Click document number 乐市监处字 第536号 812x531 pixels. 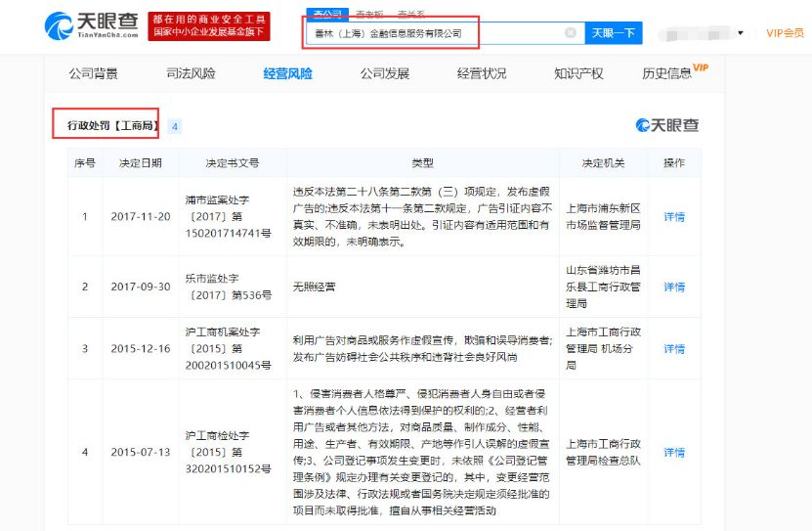pyautogui.click(x=229, y=287)
